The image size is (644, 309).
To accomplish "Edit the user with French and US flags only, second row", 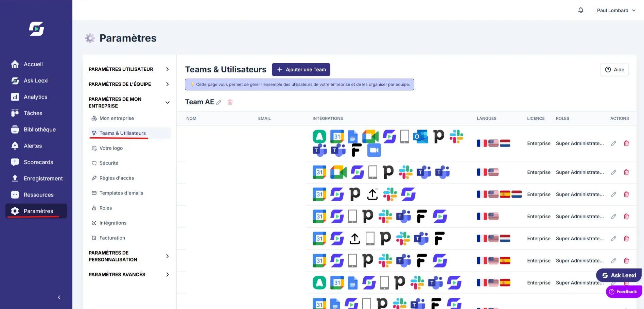I will point(613,172).
